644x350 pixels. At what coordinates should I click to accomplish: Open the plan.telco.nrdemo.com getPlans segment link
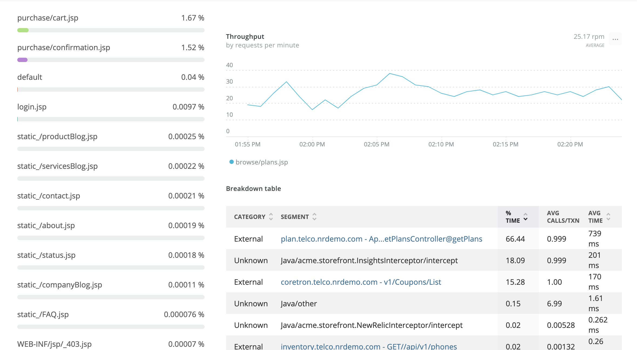click(x=381, y=239)
